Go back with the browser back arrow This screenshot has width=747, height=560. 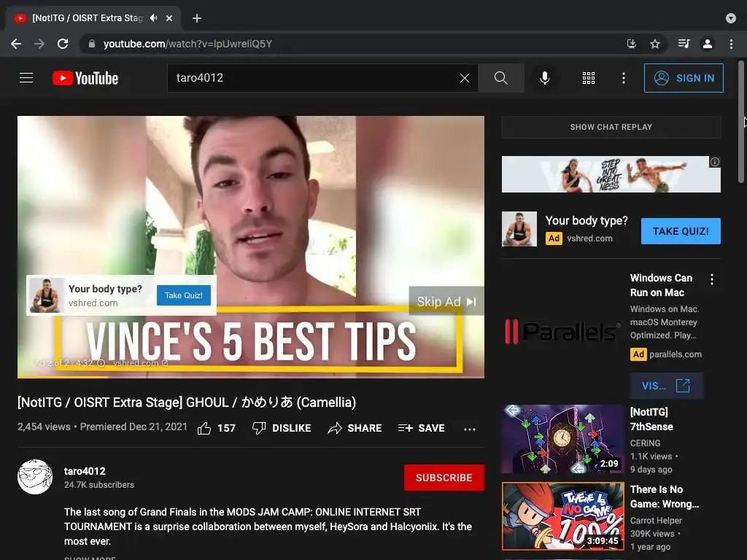16,44
